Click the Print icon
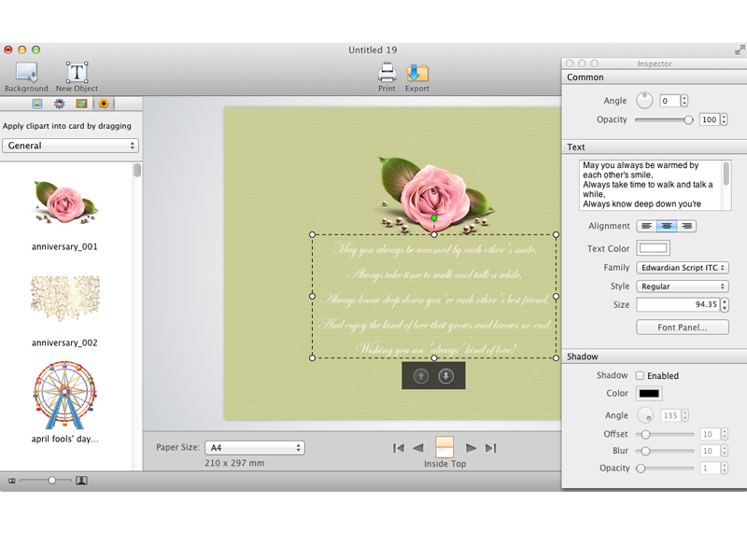The width and height of the screenshot is (747, 560). (387, 75)
